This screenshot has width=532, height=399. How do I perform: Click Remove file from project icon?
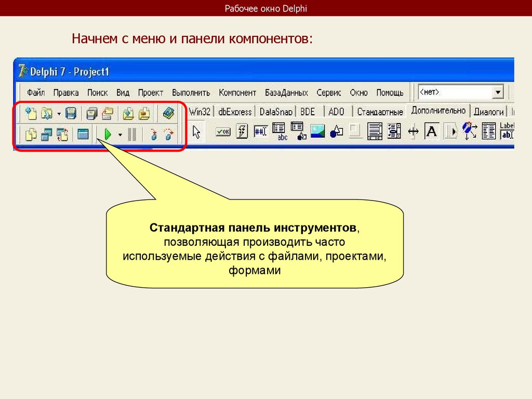(144, 113)
